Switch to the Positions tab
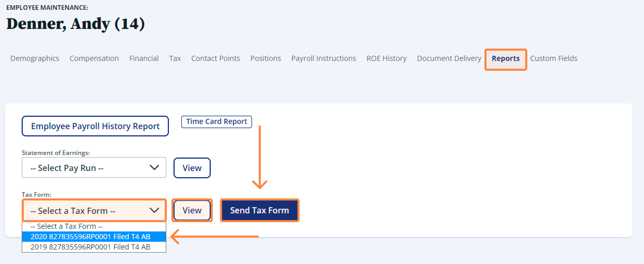644x264 pixels. tap(266, 58)
